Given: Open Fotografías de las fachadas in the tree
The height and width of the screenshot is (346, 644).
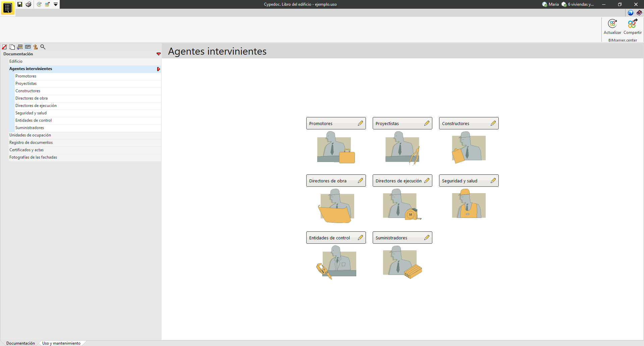Looking at the screenshot, I should pyautogui.click(x=85, y=157).
